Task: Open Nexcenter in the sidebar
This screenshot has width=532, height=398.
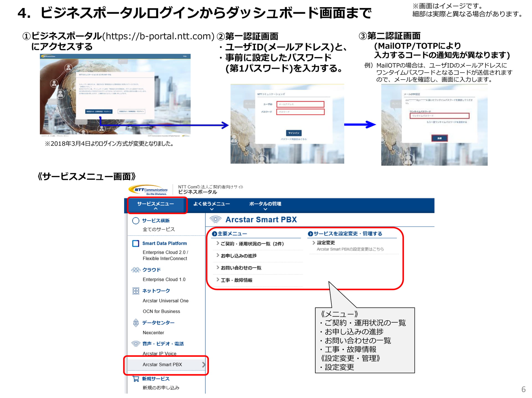Action: point(153,333)
